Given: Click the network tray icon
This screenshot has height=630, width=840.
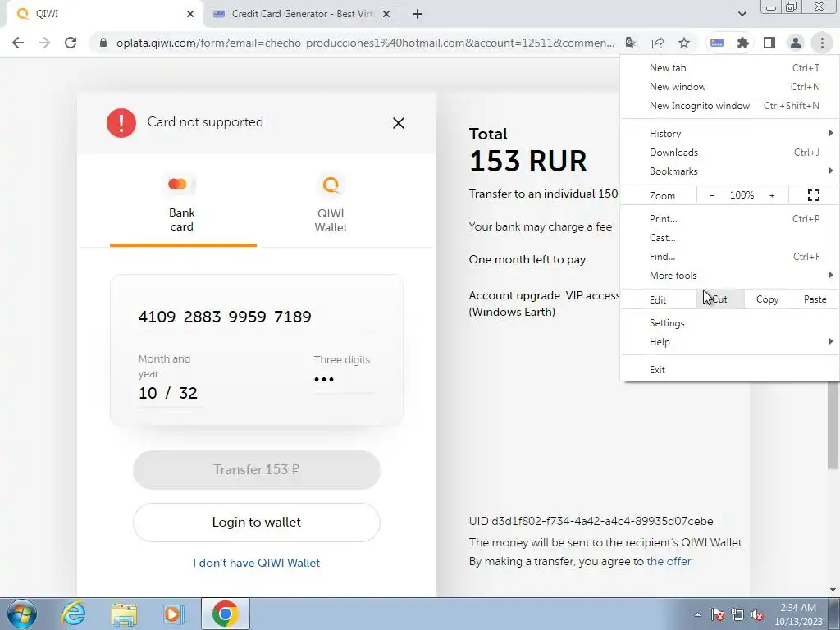Looking at the screenshot, I should click(x=737, y=614).
